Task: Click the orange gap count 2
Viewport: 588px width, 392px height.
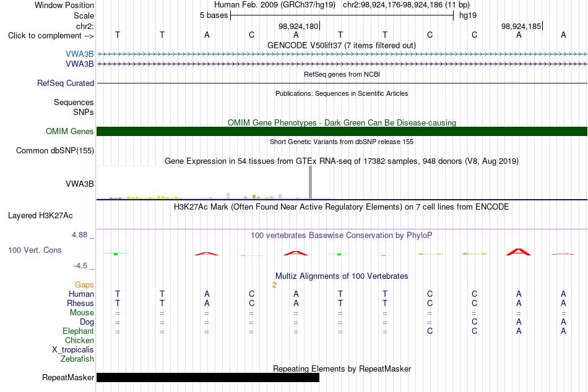Action: (x=274, y=285)
